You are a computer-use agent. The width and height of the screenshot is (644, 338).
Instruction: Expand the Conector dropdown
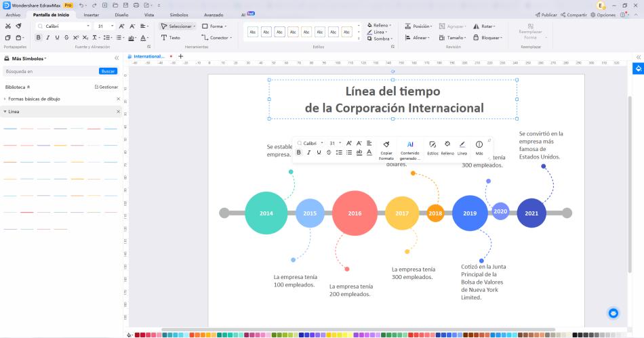(x=220, y=38)
